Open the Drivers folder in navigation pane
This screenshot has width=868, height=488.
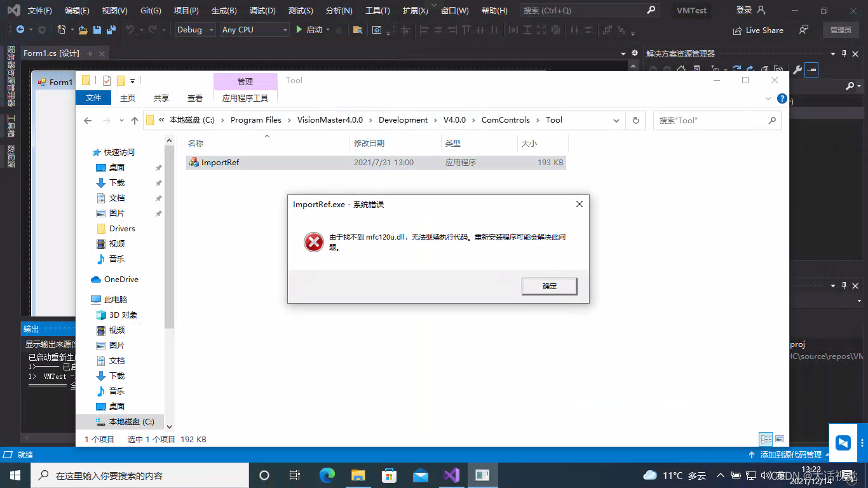(x=122, y=229)
